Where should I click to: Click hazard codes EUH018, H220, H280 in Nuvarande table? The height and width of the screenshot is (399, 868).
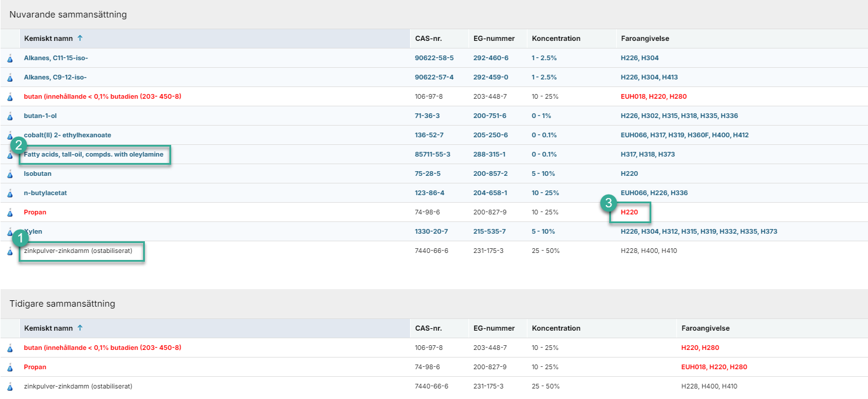(x=654, y=97)
